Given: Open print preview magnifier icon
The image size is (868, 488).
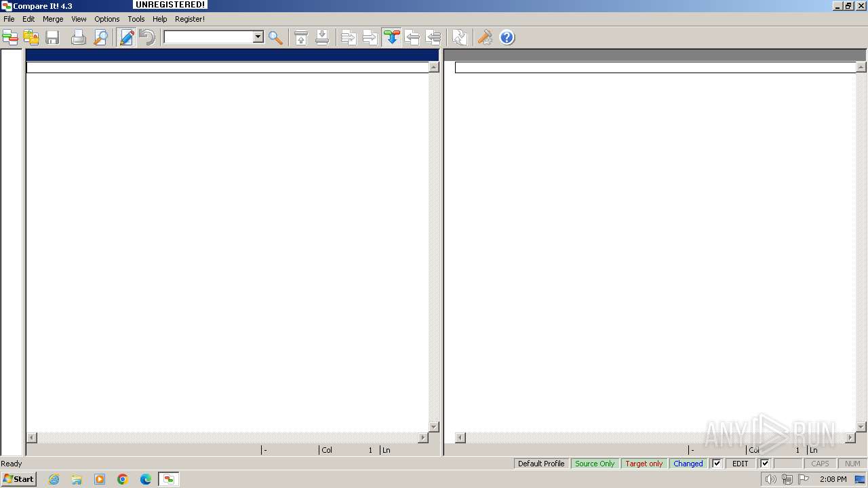Looking at the screenshot, I should point(100,37).
